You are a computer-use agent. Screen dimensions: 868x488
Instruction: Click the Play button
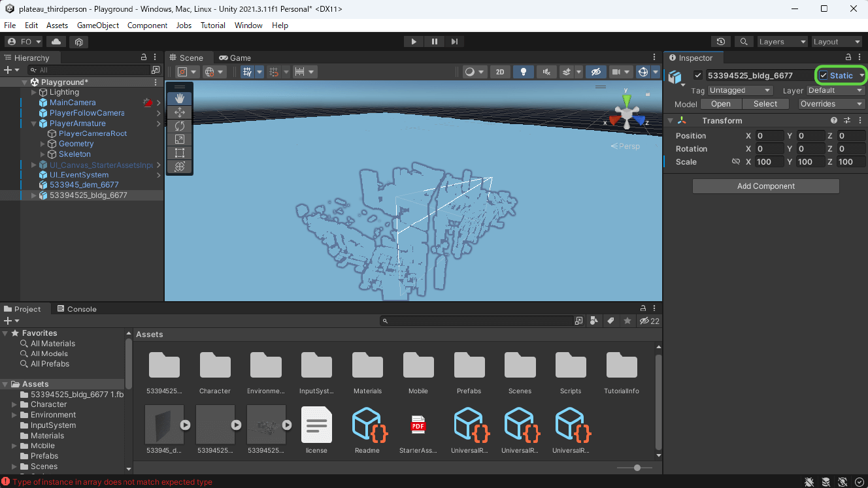pyautogui.click(x=414, y=42)
